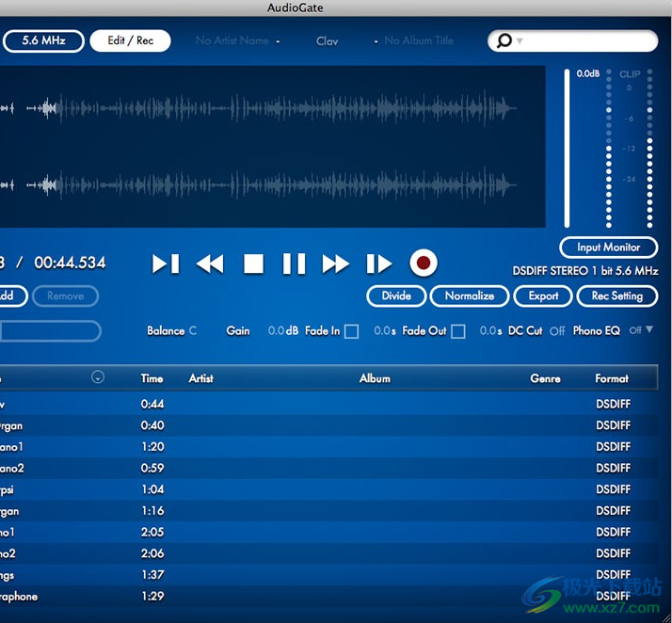This screenshot has width=672, height=623.
Task: Skip to the next track with the play-to-bar icon
Action: (166, 264)
